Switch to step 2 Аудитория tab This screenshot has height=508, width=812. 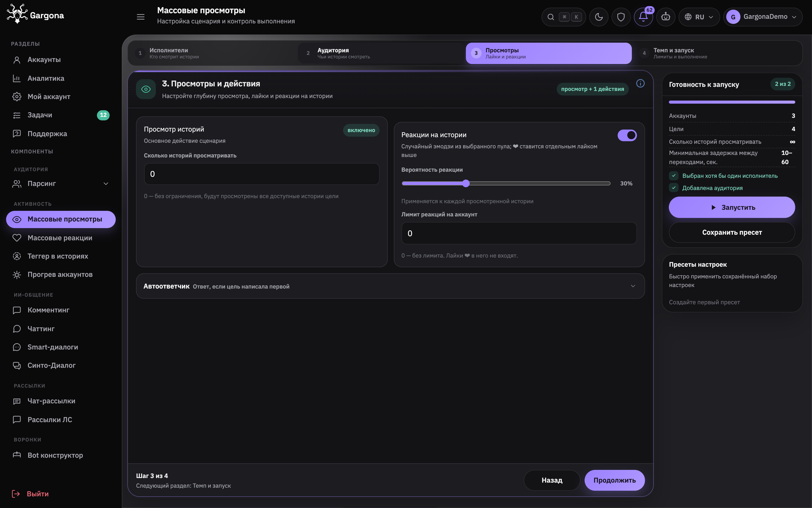coord(381,53)
